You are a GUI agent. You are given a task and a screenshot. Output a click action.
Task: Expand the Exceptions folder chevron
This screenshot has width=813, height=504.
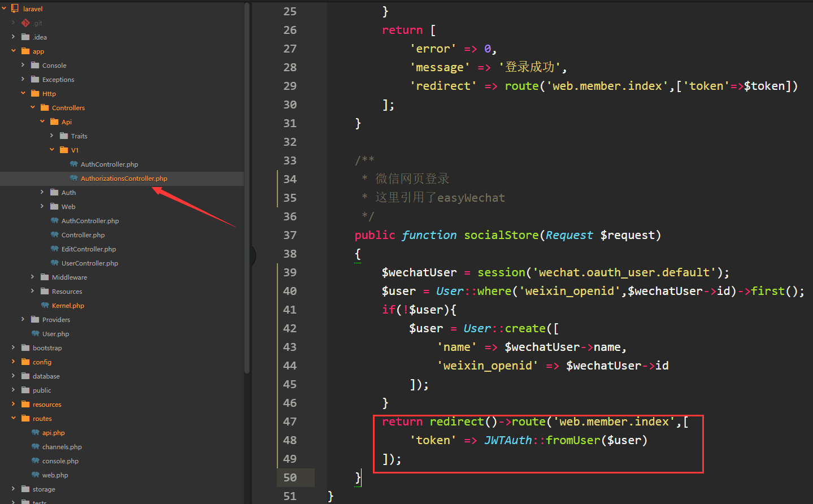(23, 79)
